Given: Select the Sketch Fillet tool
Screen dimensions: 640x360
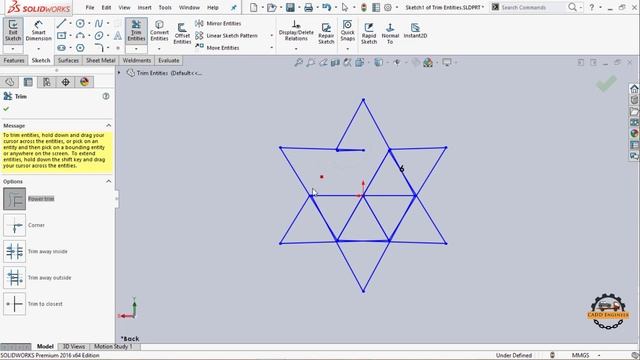Looking at the screenshot, I should click(x=99, y=48).
